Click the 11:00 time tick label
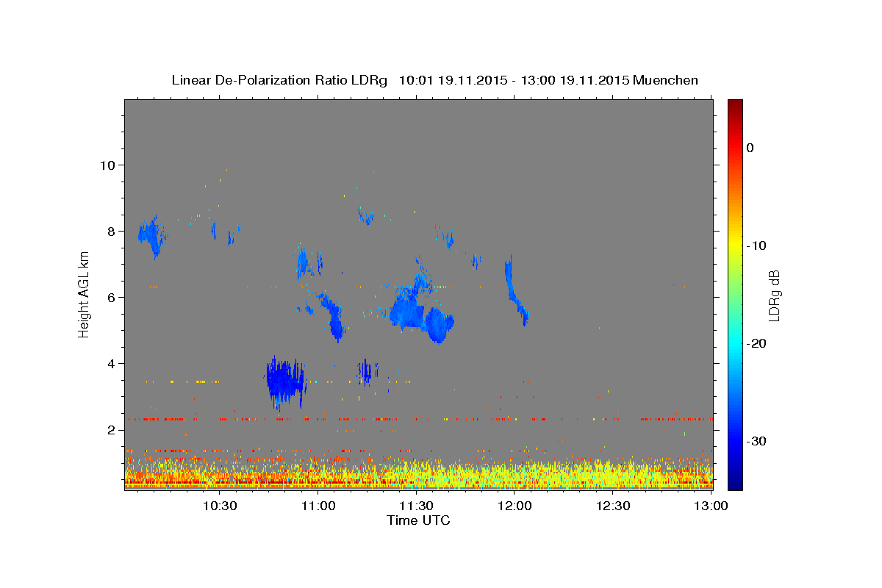 318,506
